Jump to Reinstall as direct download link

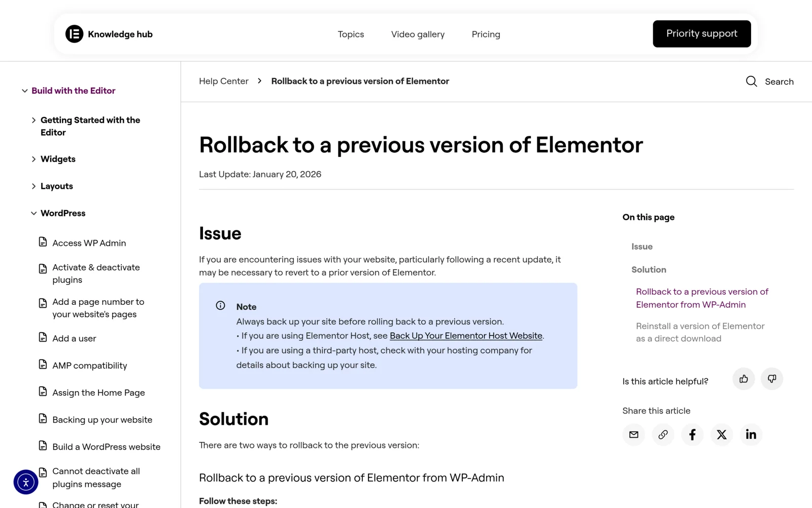pos(700,332)
